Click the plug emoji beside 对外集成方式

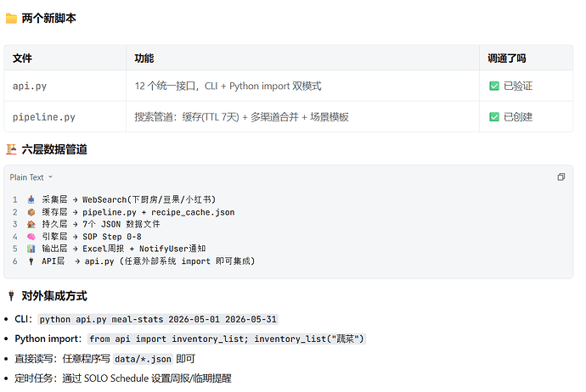[11, 296]
